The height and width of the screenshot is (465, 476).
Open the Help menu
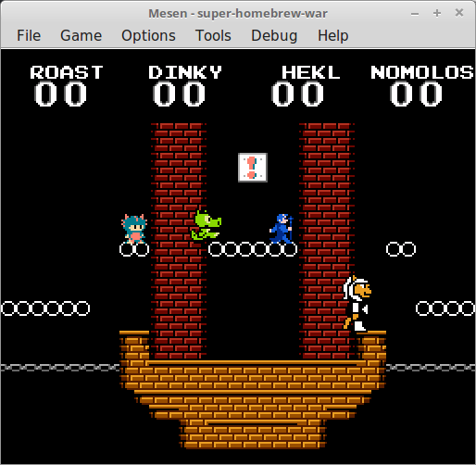(x=333, y=35)
